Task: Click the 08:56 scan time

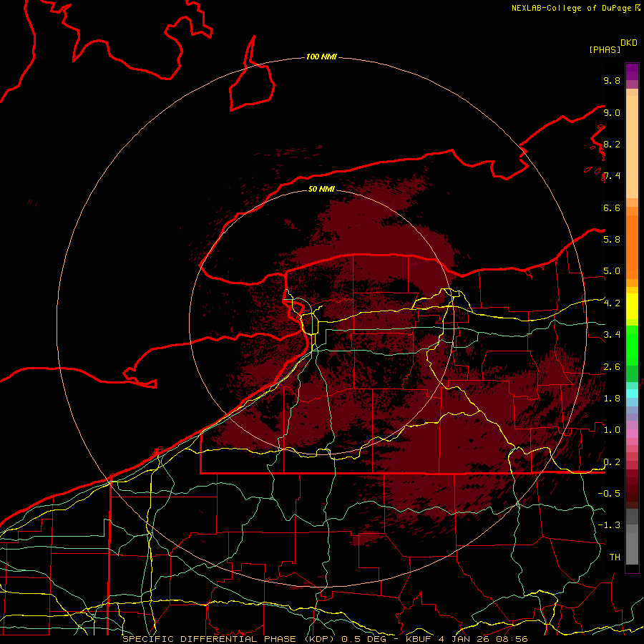Action: [514, 639]
